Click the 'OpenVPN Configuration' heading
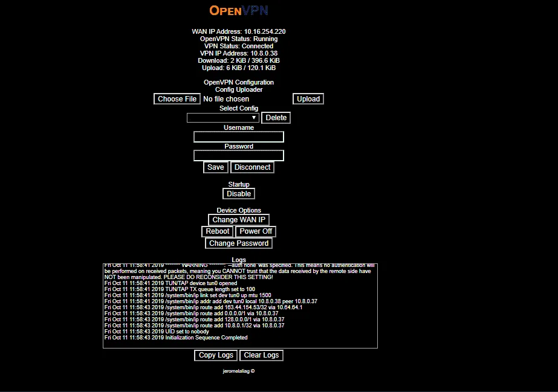 click(239, 83)
